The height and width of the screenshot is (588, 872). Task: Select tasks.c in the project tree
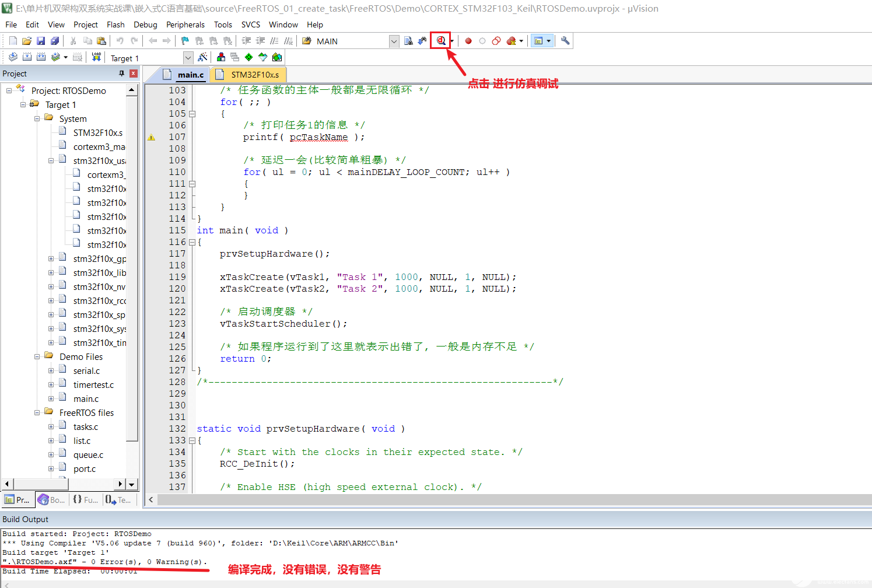tap(85, 427)
